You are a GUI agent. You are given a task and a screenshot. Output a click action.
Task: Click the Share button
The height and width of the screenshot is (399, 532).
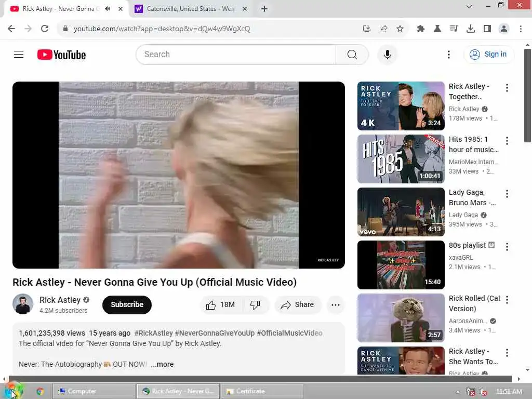[298, 304]
